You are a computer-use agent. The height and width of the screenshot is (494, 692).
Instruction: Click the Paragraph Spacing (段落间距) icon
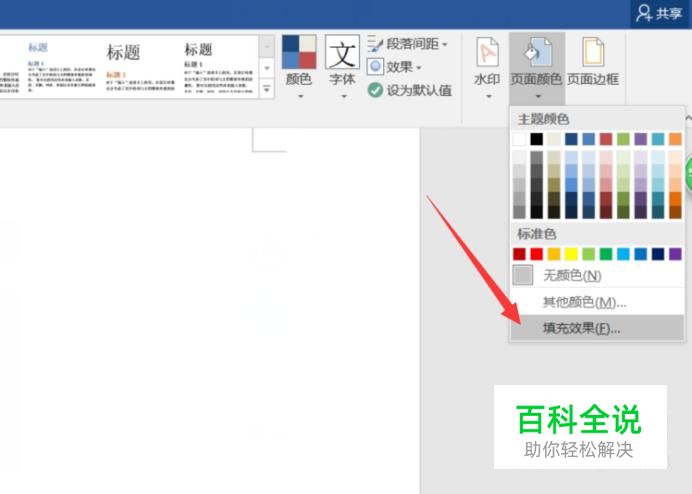(x=375, y=44)
